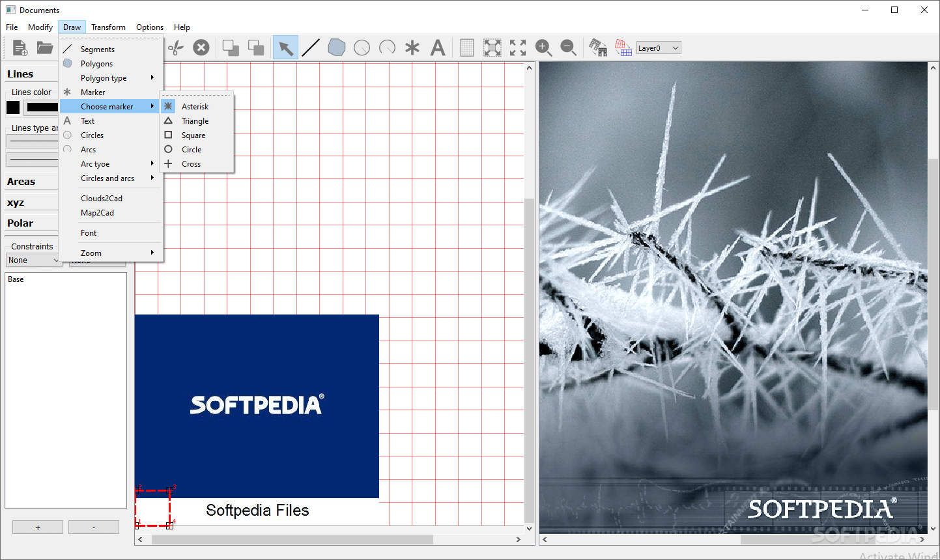Click the zoom to selection frame icon
The image size is (940, 560).
[492, 48]
